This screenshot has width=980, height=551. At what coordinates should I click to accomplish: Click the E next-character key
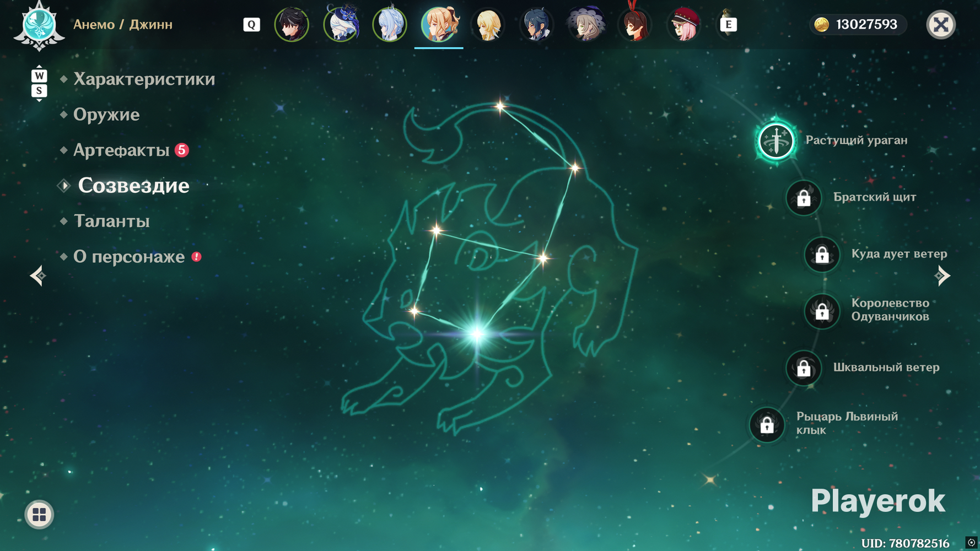(728, 24)
